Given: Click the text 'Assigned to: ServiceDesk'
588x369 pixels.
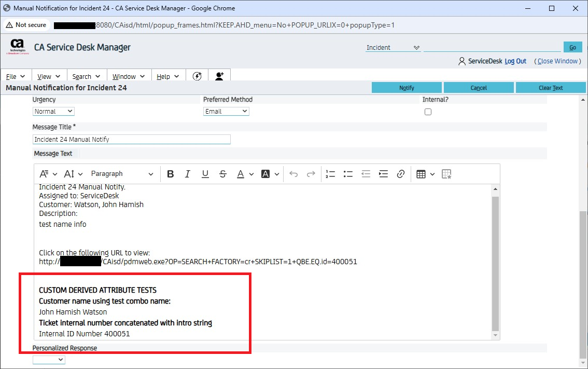Looking at the screenshot, I should (79, 196).
